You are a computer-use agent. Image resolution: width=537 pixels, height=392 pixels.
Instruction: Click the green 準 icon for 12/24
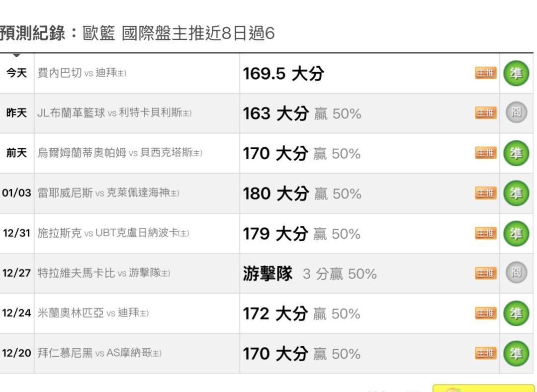coord(516,313)
